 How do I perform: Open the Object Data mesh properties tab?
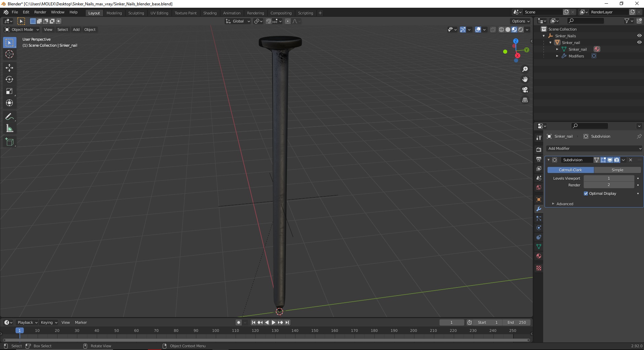(539, 247)
